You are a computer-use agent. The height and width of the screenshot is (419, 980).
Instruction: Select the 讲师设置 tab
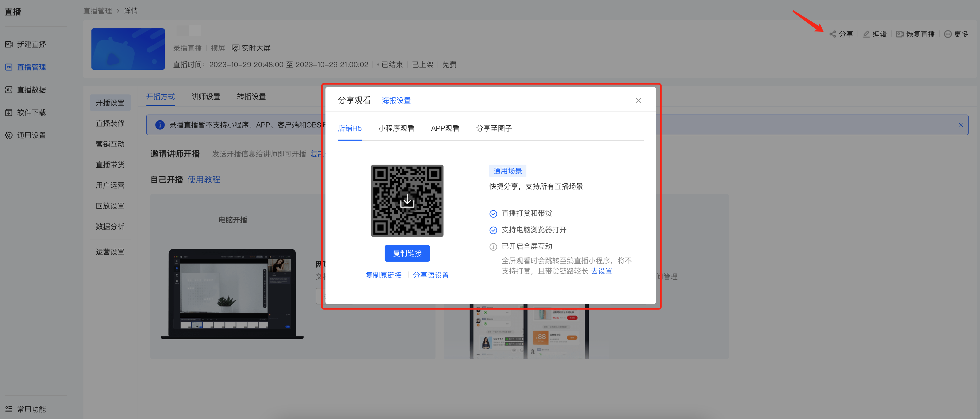tap(206, 96)
